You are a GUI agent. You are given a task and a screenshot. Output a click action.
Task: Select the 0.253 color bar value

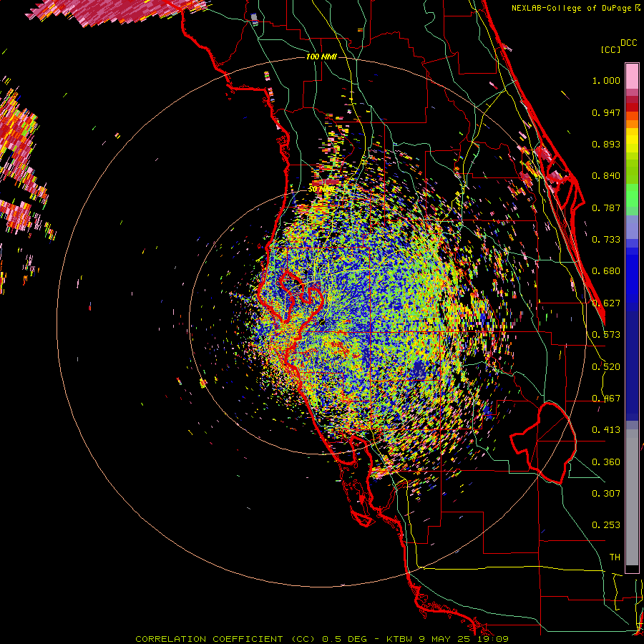coord(606,525)
